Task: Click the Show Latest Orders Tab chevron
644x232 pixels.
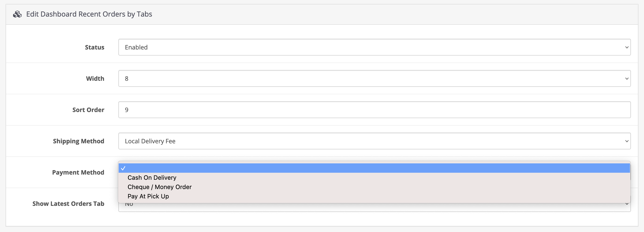Action: 626,204
